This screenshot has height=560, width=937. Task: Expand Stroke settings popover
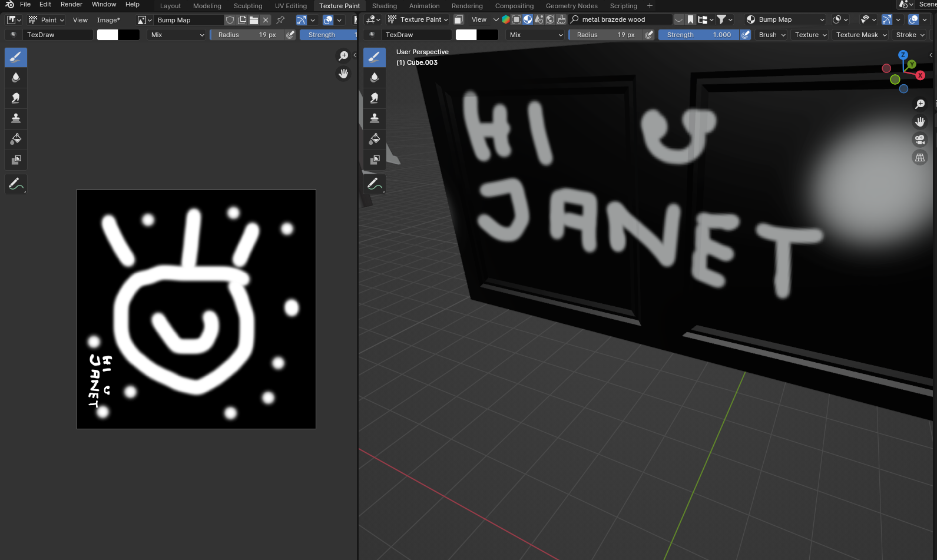(x=910, y=35)
